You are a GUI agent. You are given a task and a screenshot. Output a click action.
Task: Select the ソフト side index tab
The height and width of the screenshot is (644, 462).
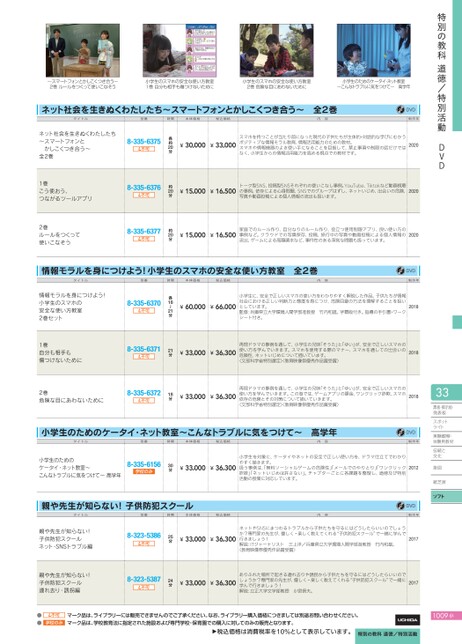click(x=446, y=497)
